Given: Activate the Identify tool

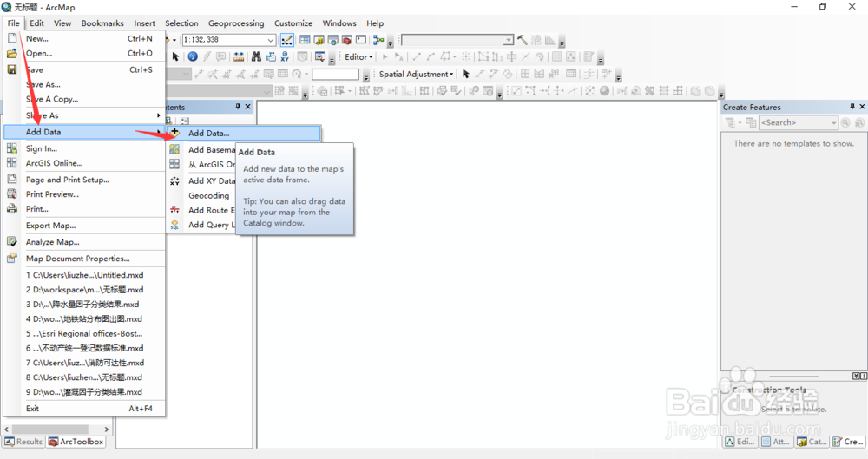Looking at the screenshot, I should (193, 56).
